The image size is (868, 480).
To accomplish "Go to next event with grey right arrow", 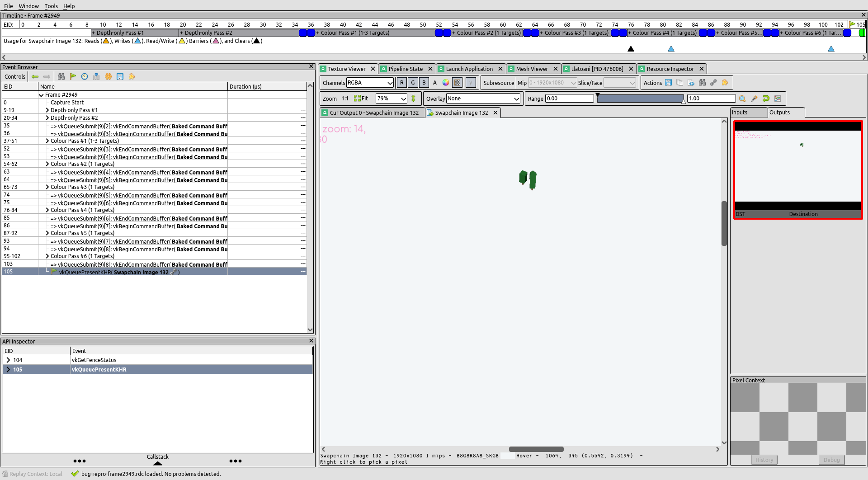I will 47,77.
